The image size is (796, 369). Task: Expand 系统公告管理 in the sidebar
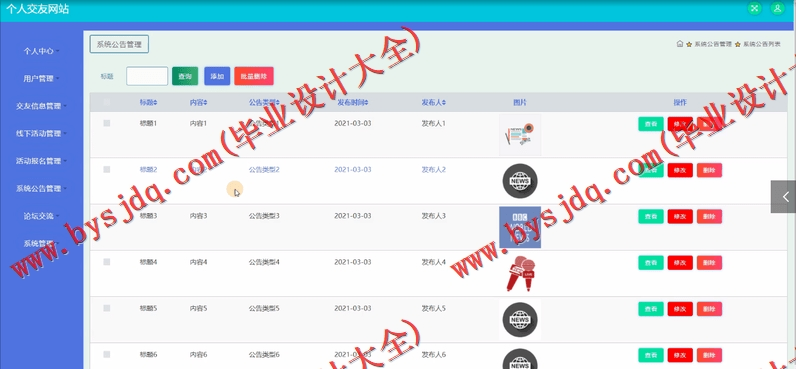42,188
